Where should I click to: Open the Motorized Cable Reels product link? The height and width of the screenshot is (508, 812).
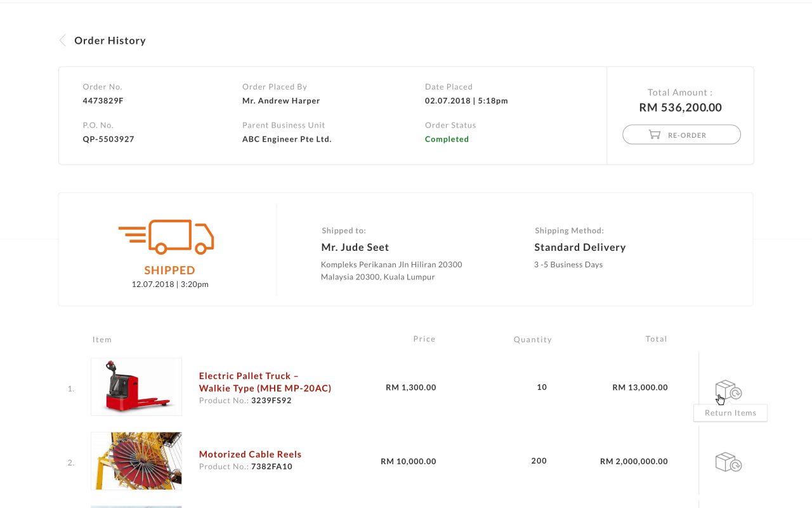(250, 454)
